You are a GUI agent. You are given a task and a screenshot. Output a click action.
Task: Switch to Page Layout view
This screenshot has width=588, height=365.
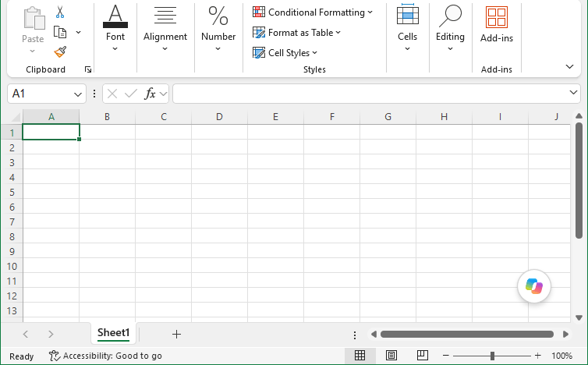pyautogui.click(x=391, y=355)
